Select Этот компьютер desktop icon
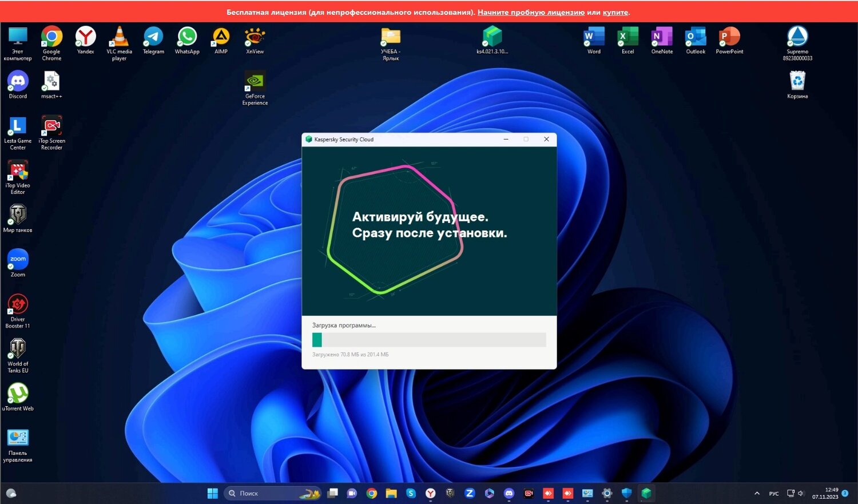 [18, 43]
